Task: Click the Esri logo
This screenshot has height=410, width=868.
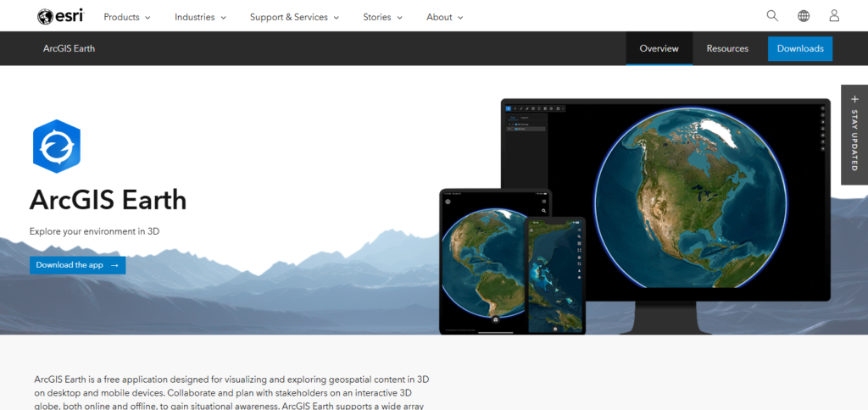Action: [x=60, y=17]
